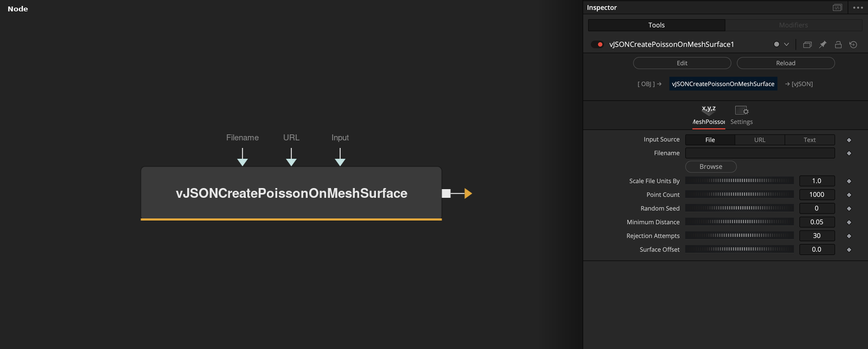Click the [vJSON] output type label
The height and width of the screenshot is (349, 868).
[802, 84]
